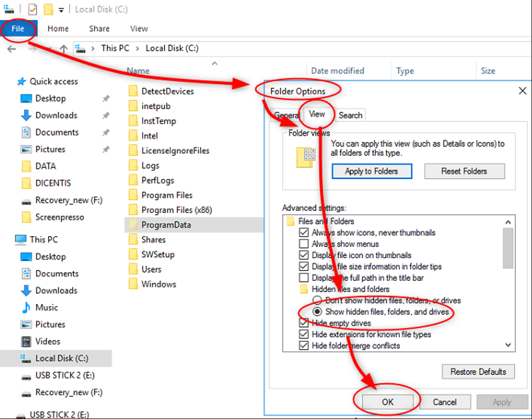Click OK in Folder Options dialog
This screenshot has width=532, height=419.
pos(388,402)
